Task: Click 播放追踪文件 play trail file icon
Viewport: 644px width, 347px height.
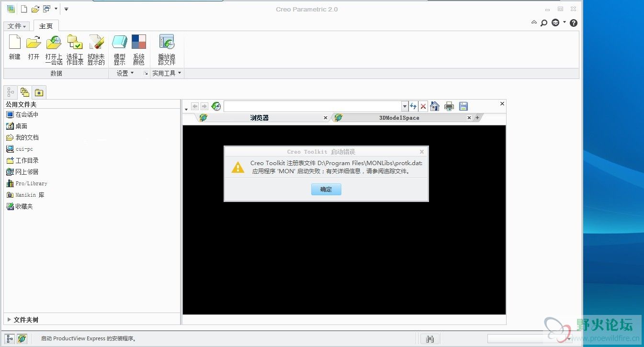Action: [167, 50]
